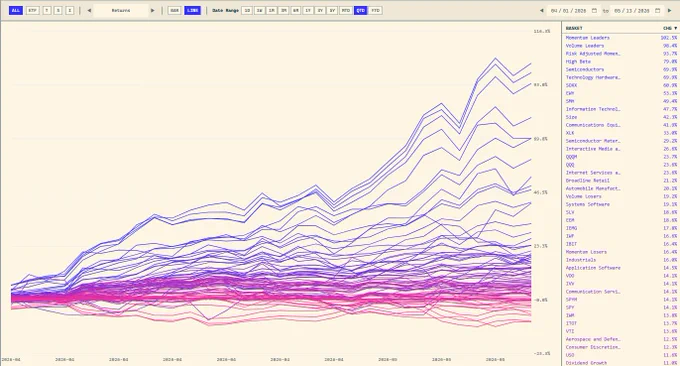Go to previous metric with arrow left of Returns
Image resolution: width=680 pixels, height=366 pixels.
[x=89, y=10]
